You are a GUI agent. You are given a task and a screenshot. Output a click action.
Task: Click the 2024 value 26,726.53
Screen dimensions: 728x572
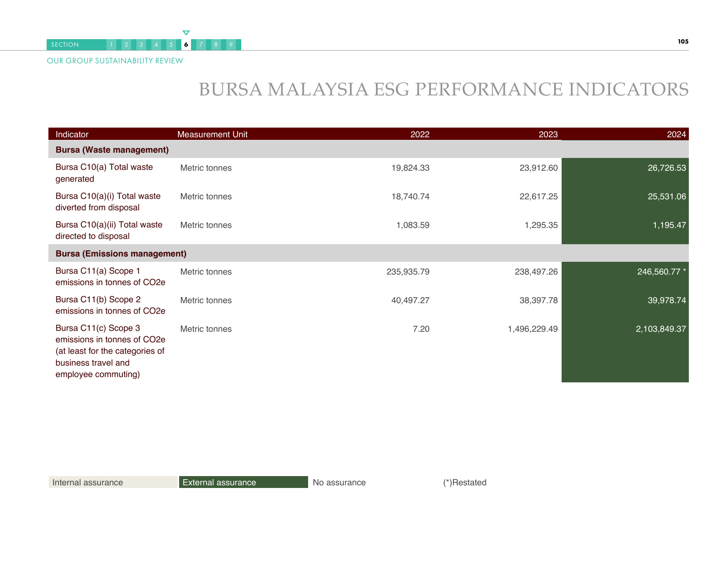(667, 168)
